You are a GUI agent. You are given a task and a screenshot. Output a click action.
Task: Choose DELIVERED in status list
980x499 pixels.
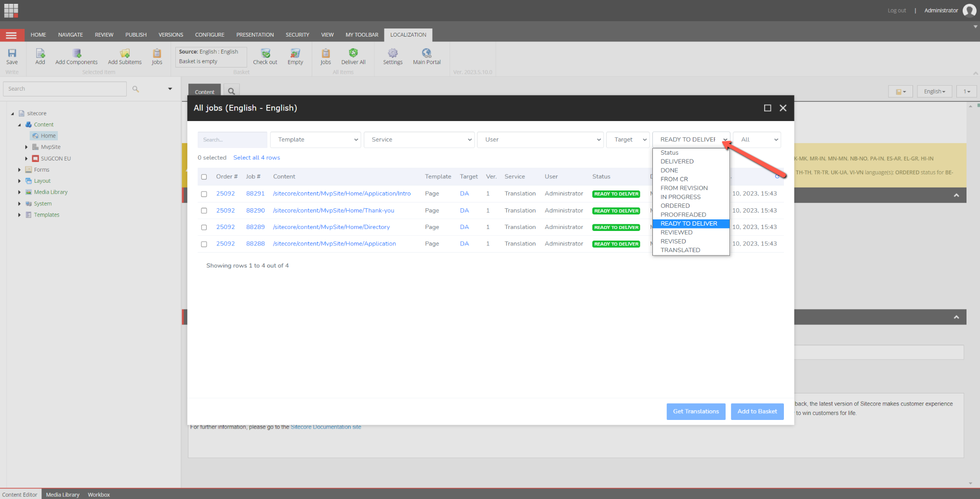click(x=691, y=162)
